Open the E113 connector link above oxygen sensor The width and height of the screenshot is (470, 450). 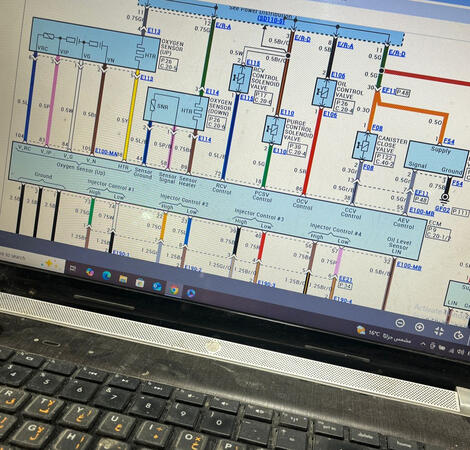pos(154,31)
